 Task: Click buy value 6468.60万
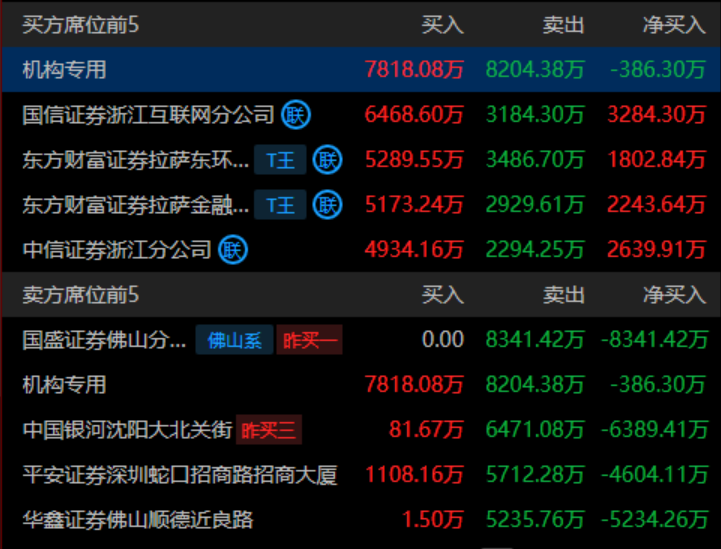[x=414, y=114]
